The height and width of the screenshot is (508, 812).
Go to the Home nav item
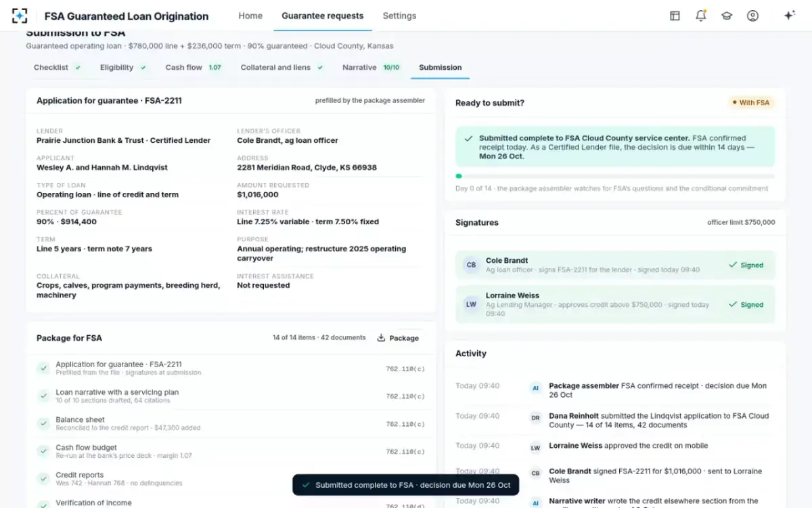(250, 16)
